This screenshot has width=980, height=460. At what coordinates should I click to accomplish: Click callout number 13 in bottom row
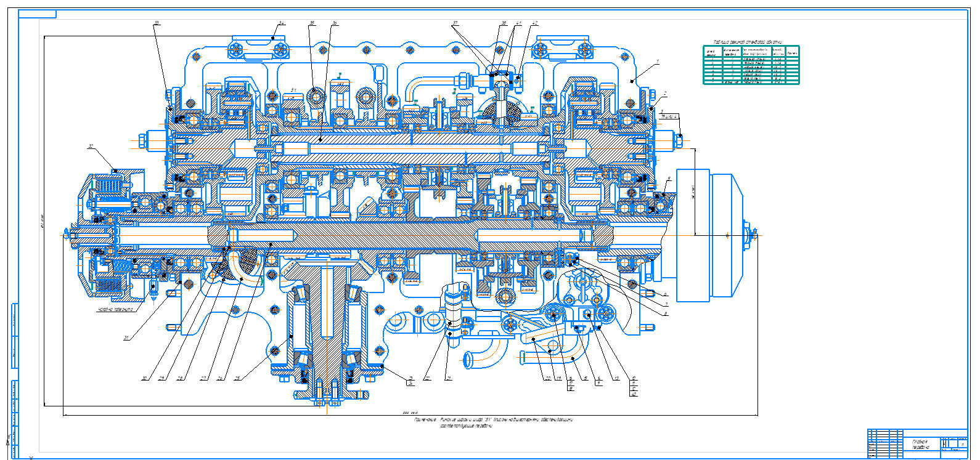click(616, 378)
